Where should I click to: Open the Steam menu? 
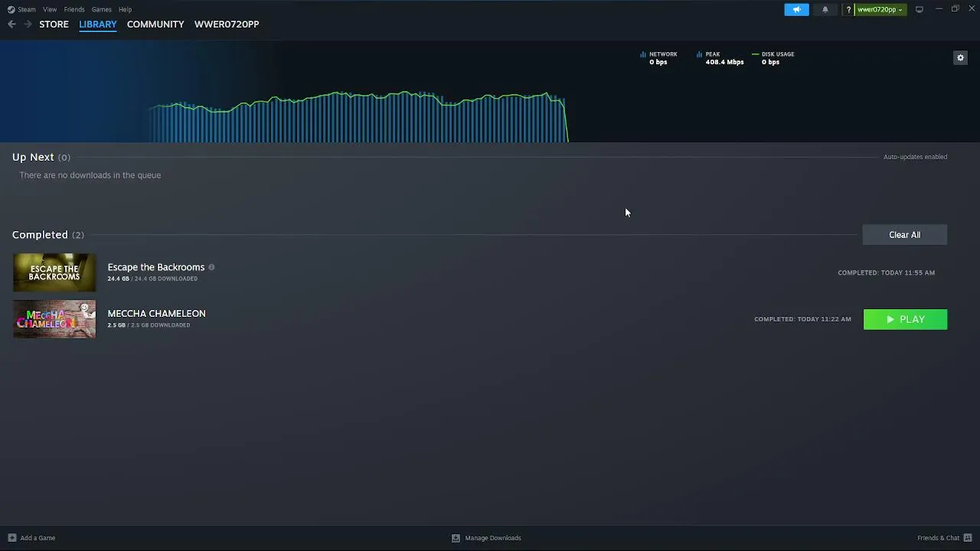click(22, 9)
